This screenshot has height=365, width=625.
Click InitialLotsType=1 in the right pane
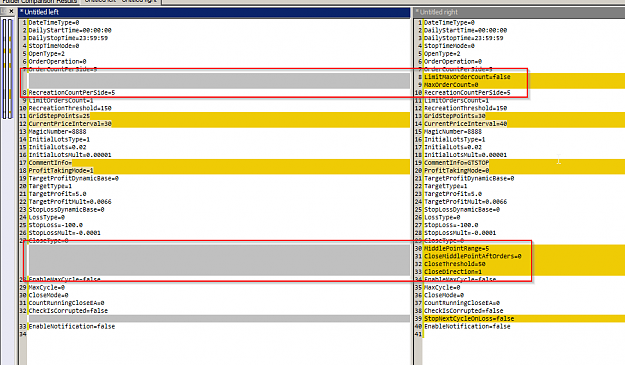coord(454,139)
